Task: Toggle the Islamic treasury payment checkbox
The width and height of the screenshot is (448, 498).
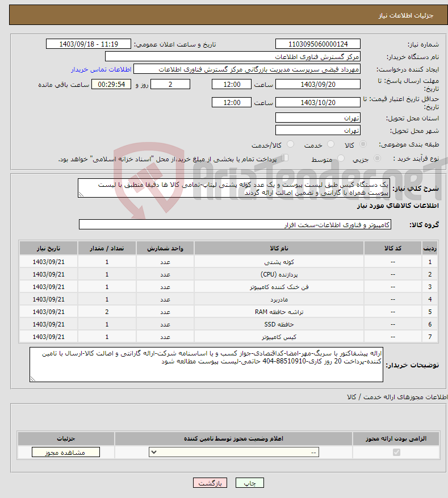Action: pyautogui.click(x=285, y=158)
